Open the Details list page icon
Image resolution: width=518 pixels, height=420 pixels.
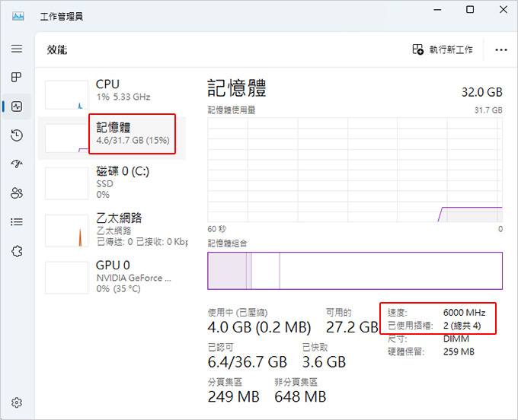click(x=17, y=221)
